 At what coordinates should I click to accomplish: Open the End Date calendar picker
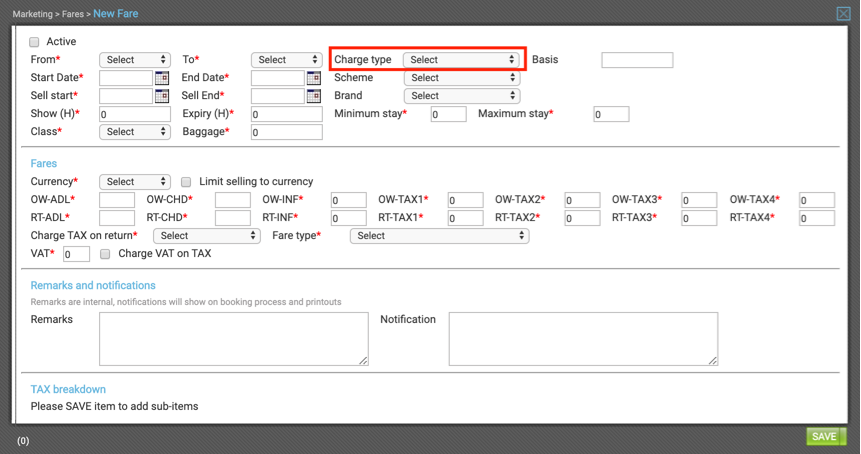(x=314, y=78)
